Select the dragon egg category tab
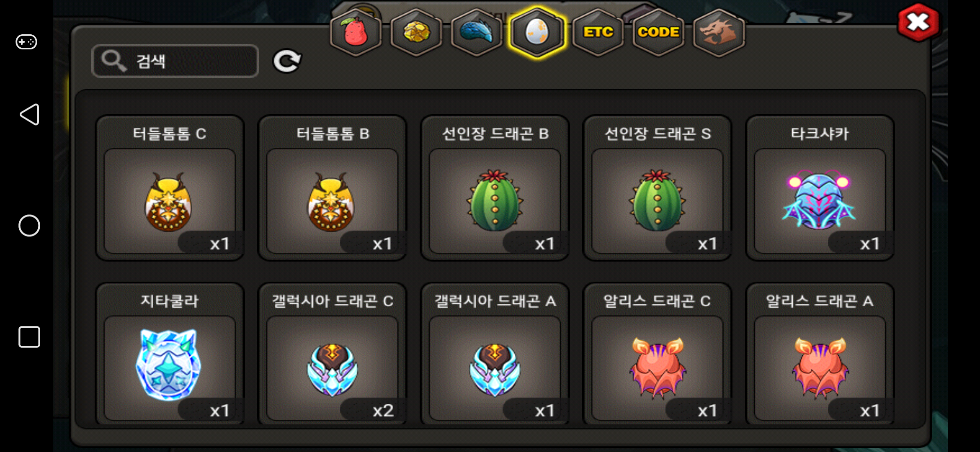Viewport: 980px width, 452px height. coord(537,32)
